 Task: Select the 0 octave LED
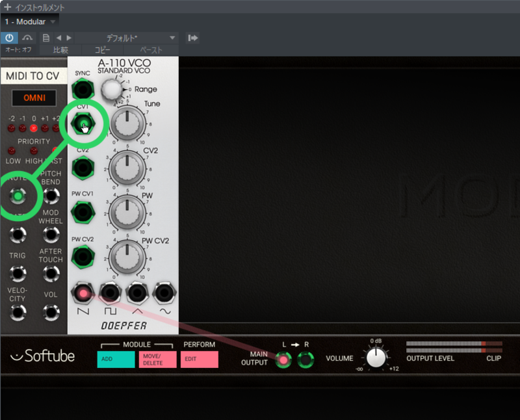(x=34, y=128)
